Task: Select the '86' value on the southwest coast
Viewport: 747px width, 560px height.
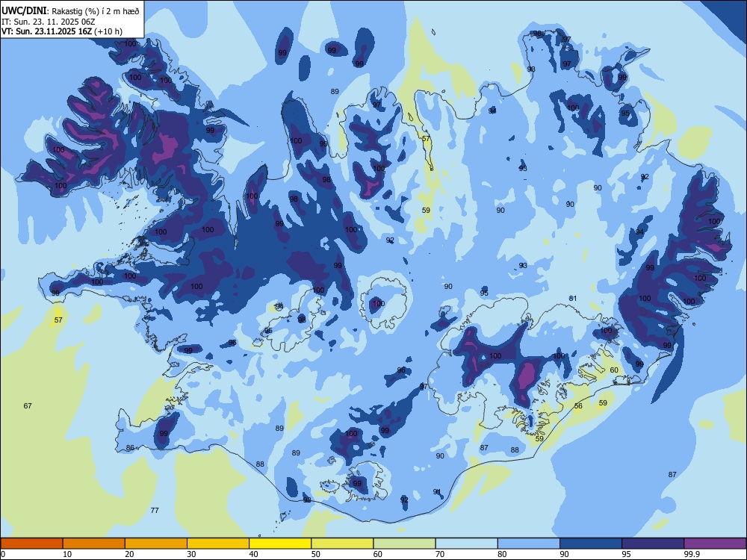Action: pyautogui.click(x=130, y=447)
